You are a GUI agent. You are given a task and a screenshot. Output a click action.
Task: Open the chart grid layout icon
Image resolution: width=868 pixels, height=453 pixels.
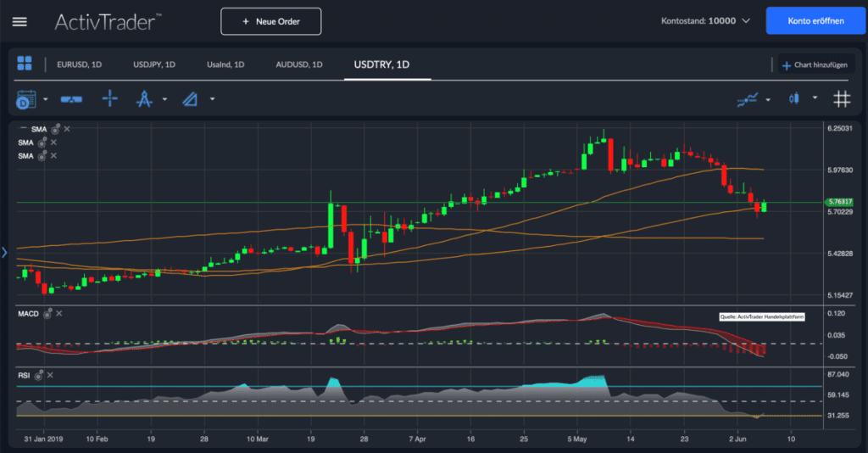coord(25,64)
